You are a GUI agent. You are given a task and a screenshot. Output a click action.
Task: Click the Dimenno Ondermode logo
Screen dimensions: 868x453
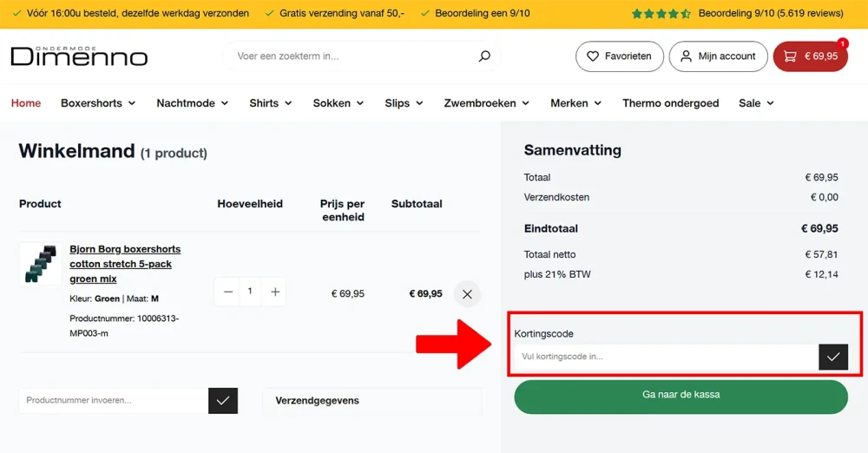tap(79, 56)
